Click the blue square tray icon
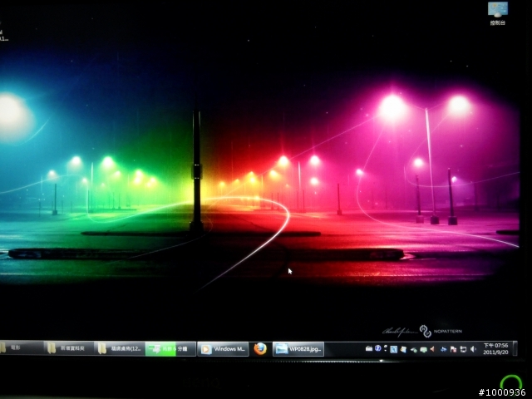Image resolution: width=532 pixels, height=399 pixels. tap(393, 349)
